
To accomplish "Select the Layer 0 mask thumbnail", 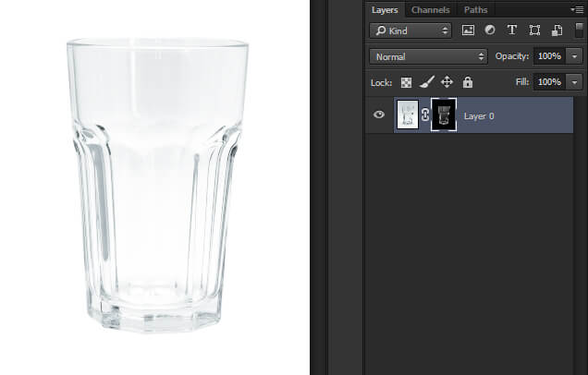I will pyautogui.click(x=444, y=116).
